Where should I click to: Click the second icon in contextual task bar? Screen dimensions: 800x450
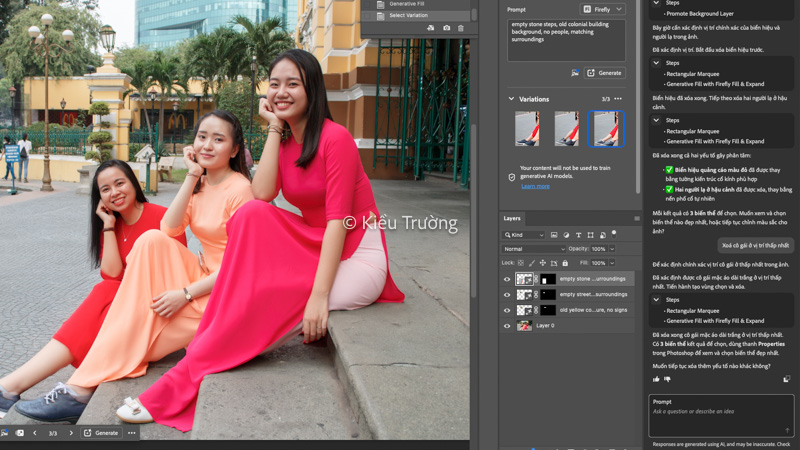pyautogui.click(x=19, y=433)
